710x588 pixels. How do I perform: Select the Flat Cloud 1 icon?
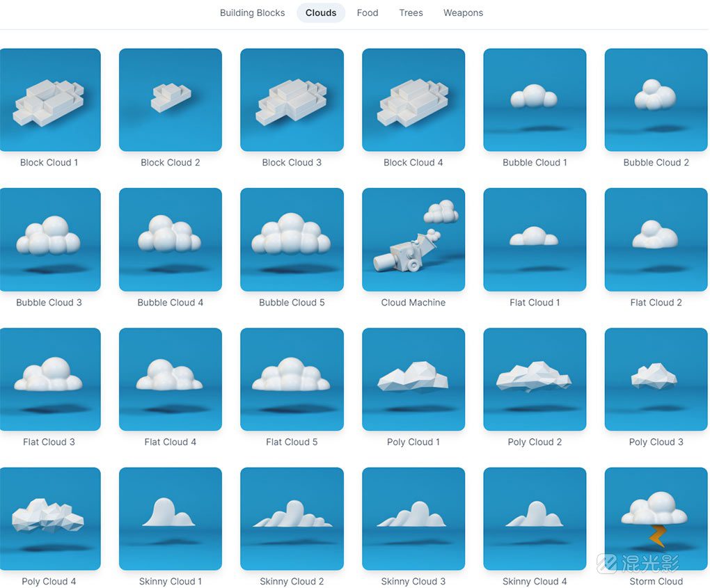pos(535,239)
